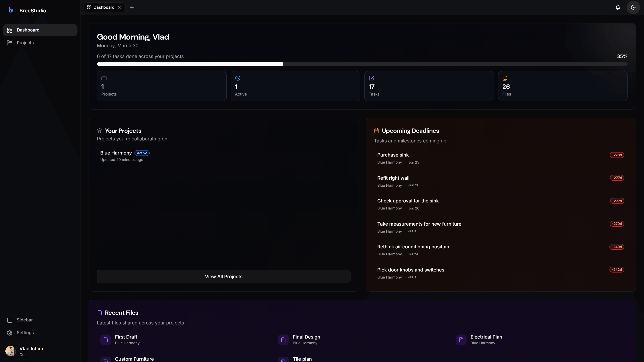The height and width of the screenshot is (362, 644).
Task: Click the BreeStudio logo icon
Action: click(x=11, y=10)
